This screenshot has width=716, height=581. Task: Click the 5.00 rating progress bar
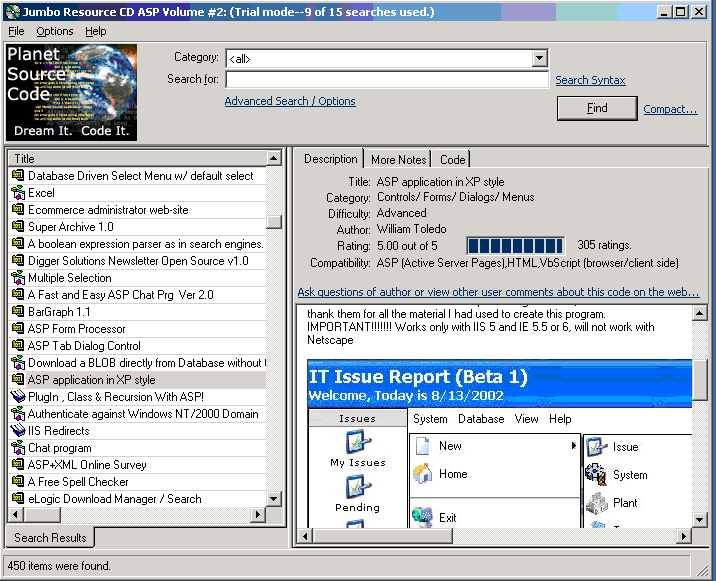pyautogui.click(x=516, y=245)
